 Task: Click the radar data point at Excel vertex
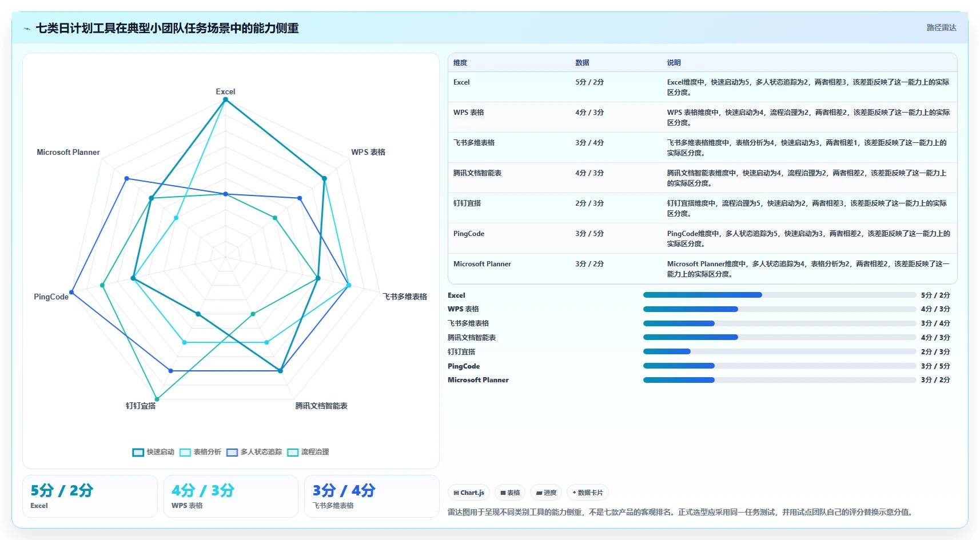[225, 99]
